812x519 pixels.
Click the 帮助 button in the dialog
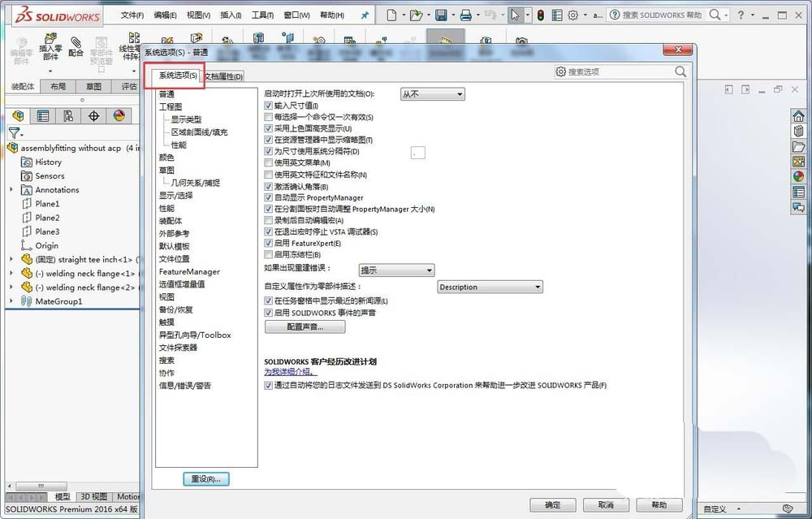coord(659,504)
